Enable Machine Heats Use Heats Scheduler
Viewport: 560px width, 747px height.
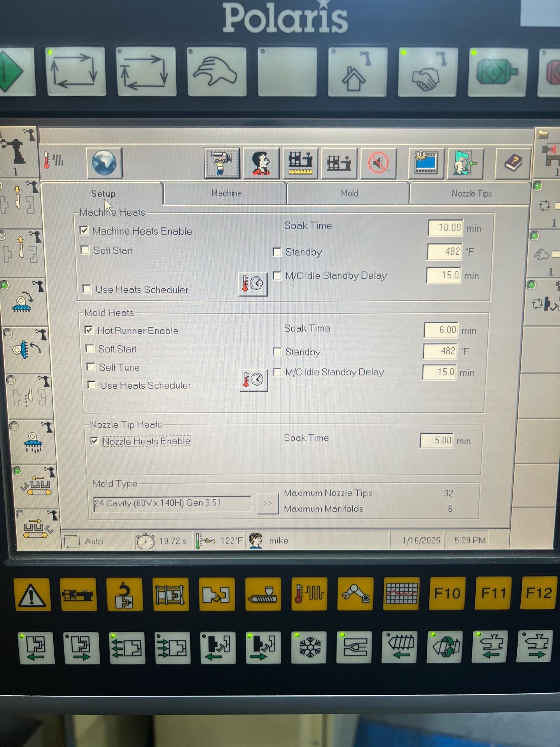pyautogui.click(x=87, y=289)
